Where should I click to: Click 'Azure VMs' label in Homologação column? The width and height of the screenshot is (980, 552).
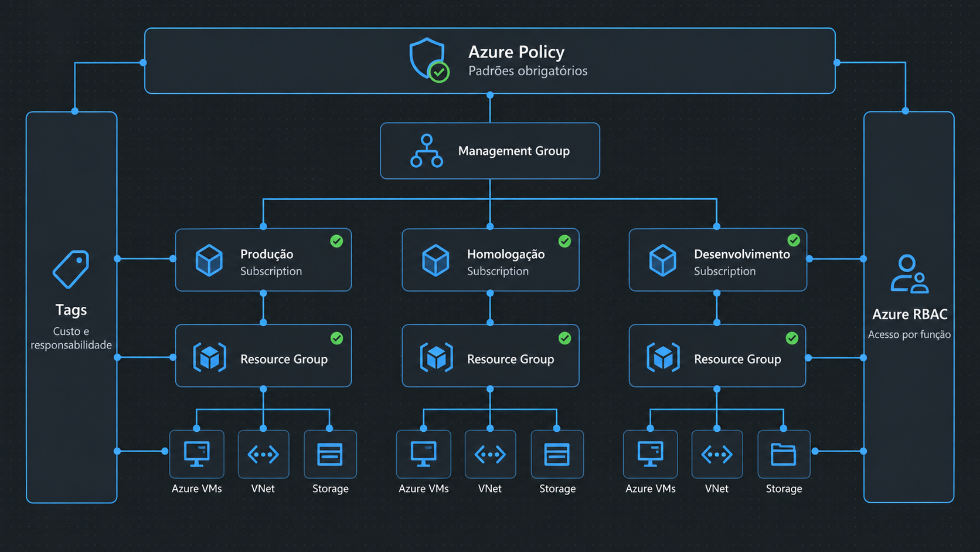424,489
